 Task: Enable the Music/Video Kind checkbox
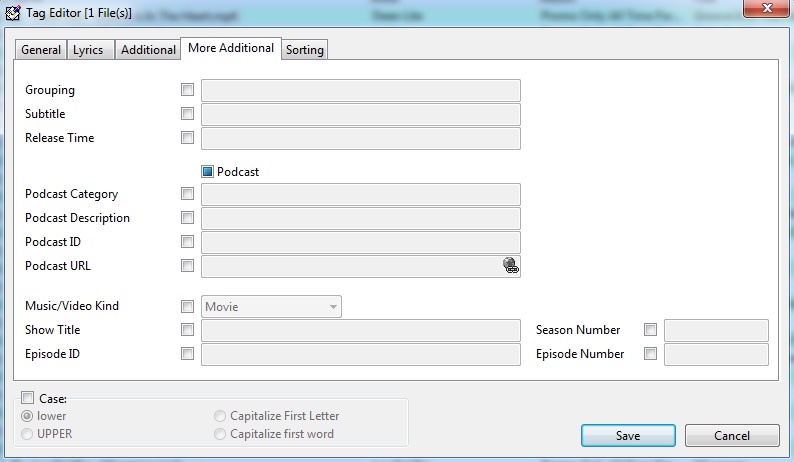coord(187,306)
